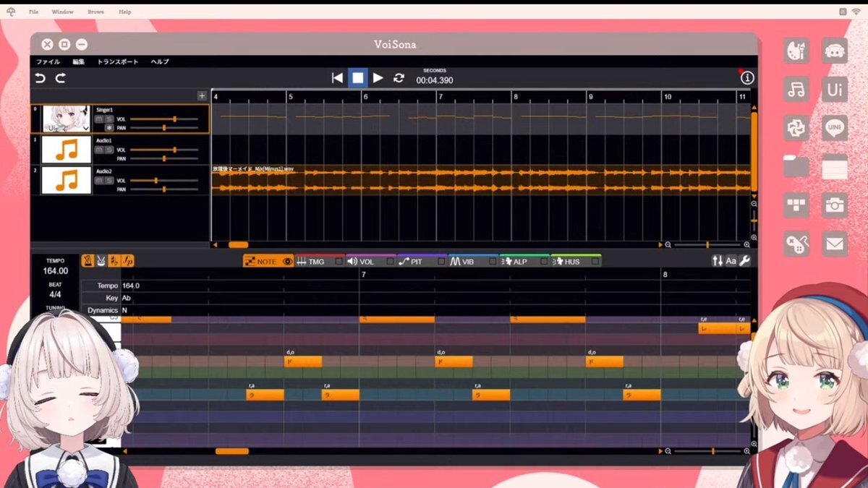Screen dimensions: 868x488
Task: Toggle the dynamics fp icon
Action: point(128,261)
